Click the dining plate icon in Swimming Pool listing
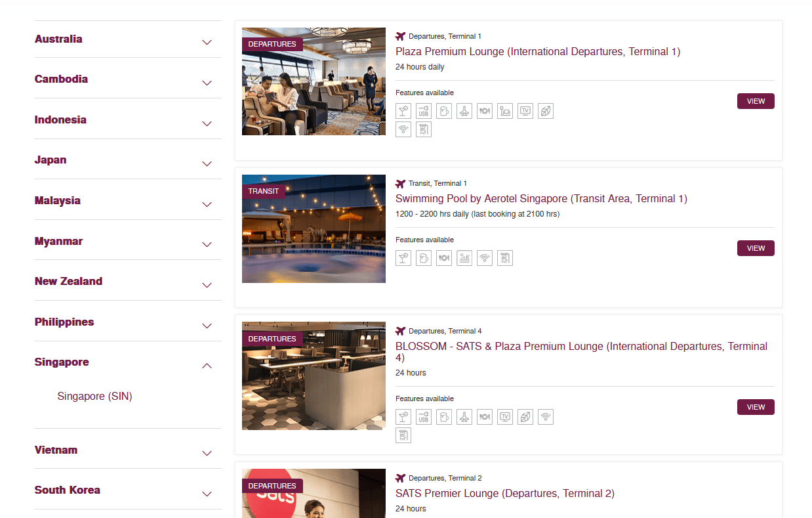The height and width of the screenshot is (518, 812). (444, 258)
